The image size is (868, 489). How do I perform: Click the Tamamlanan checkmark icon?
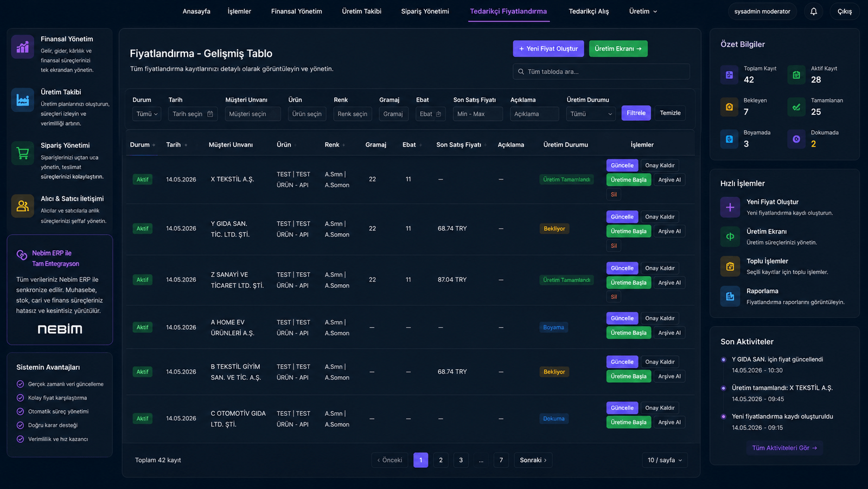point(796,107)
